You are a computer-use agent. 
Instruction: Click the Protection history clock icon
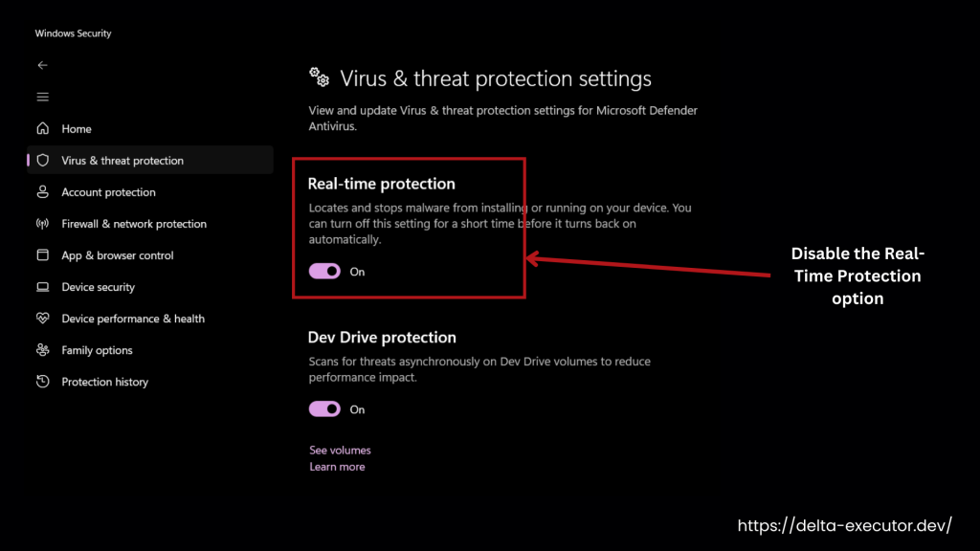point(43,381)
